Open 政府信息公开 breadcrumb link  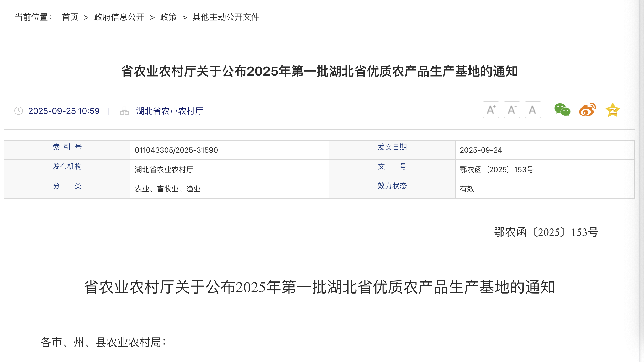[x=119, y=17]
